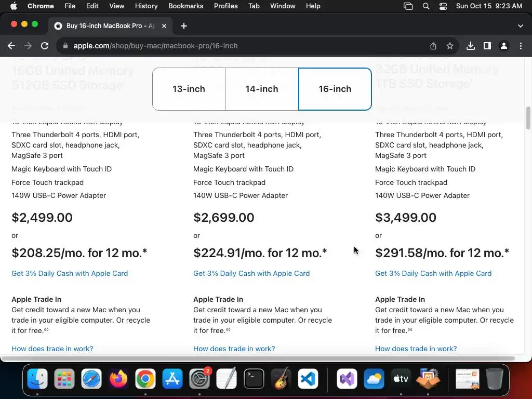Launch Safari from the Dock
532x399 pixels.
pos(91,379)
